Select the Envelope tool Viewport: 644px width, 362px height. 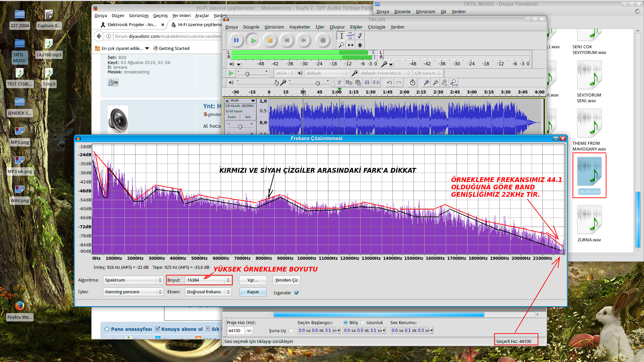pos(351,36)
